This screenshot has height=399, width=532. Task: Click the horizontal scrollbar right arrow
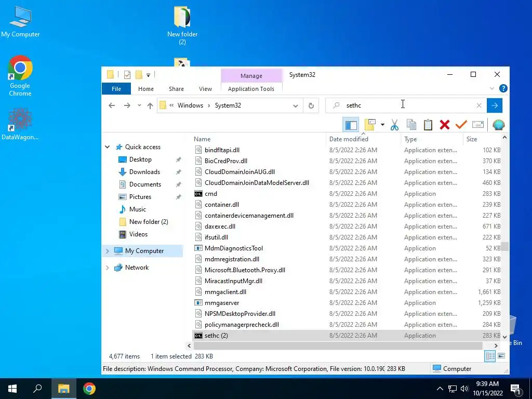coord(496,345)
